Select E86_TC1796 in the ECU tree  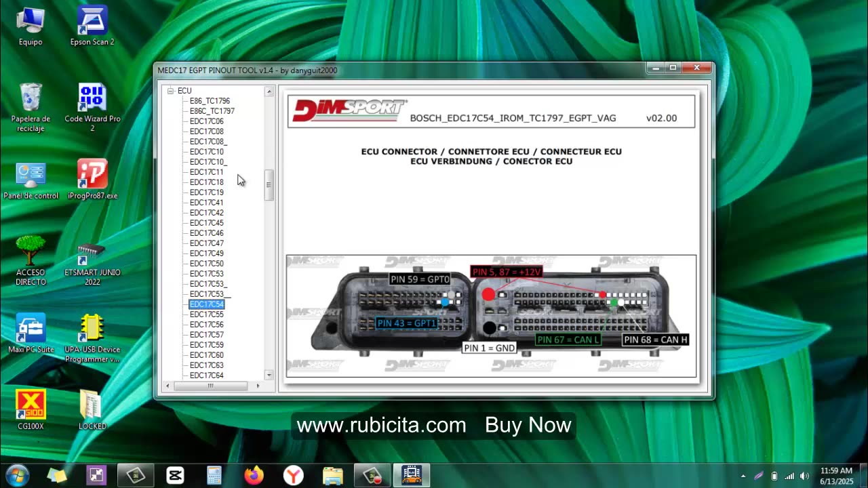(210, 101)
